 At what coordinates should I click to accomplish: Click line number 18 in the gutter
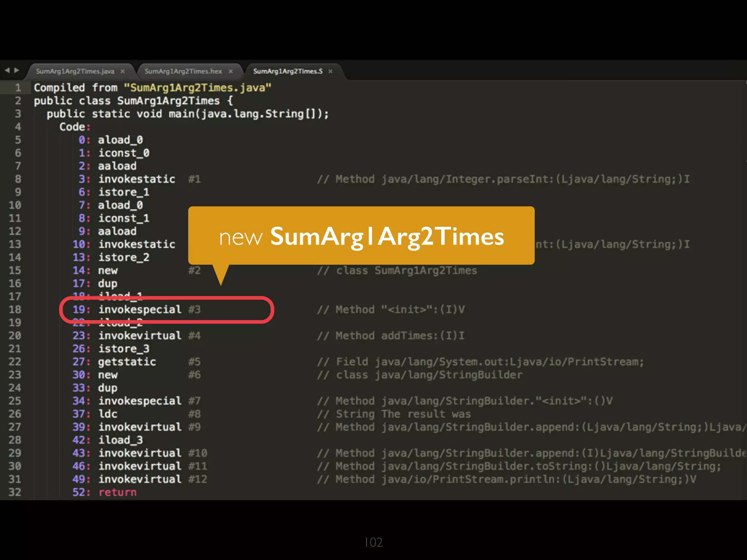(15, 310)
